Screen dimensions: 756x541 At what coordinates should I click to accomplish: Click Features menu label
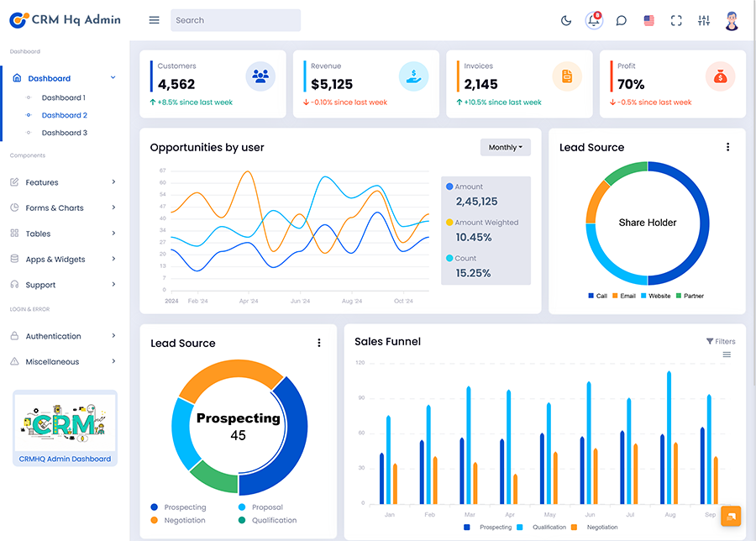pos(42,182)
